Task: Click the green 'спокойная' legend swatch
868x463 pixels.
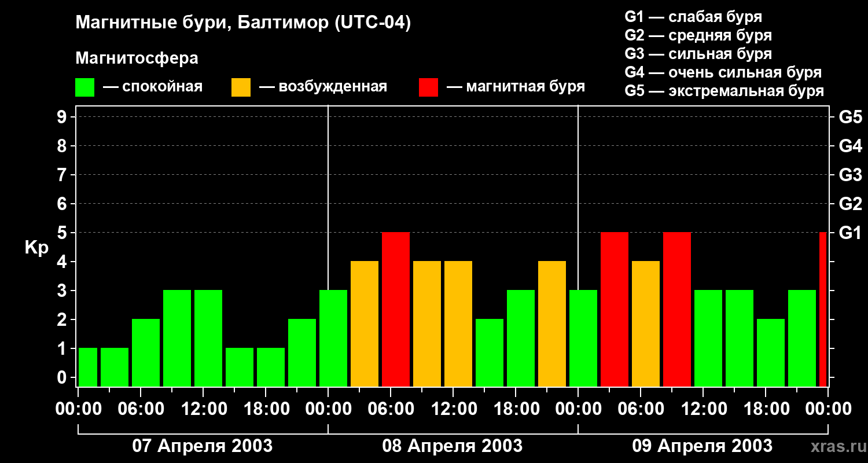Action: (x=85, y=87)
